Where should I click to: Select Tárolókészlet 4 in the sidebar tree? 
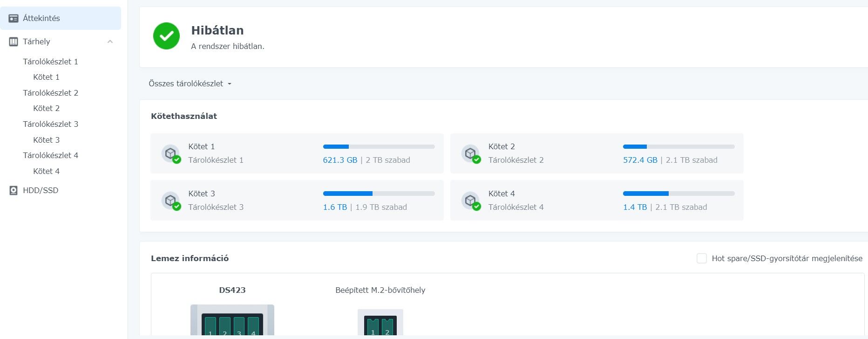click(x=50, y=155)
